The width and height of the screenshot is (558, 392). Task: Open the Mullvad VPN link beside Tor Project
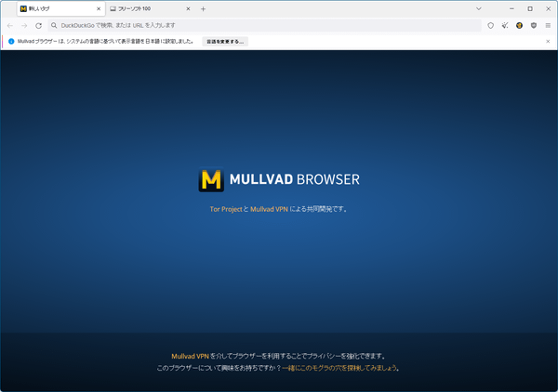coord(269,209)
